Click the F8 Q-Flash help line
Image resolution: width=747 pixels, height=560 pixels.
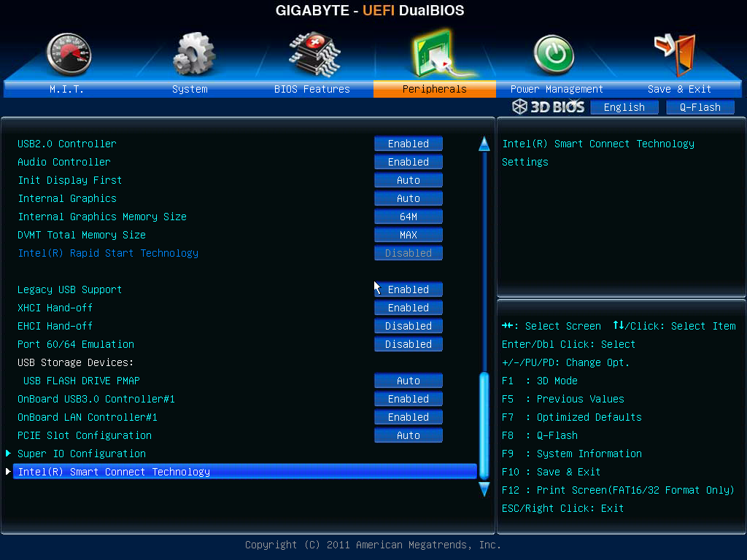pos(539,435)
